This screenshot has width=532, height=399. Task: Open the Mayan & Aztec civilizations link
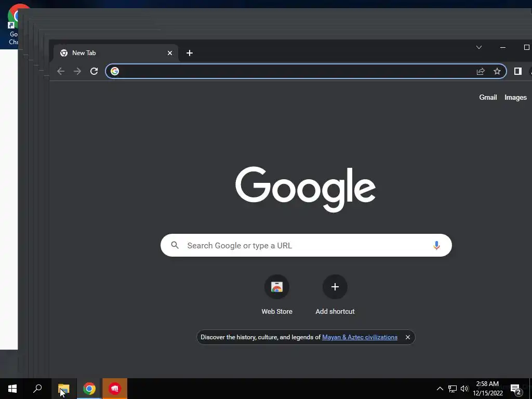tap(360, 337)
